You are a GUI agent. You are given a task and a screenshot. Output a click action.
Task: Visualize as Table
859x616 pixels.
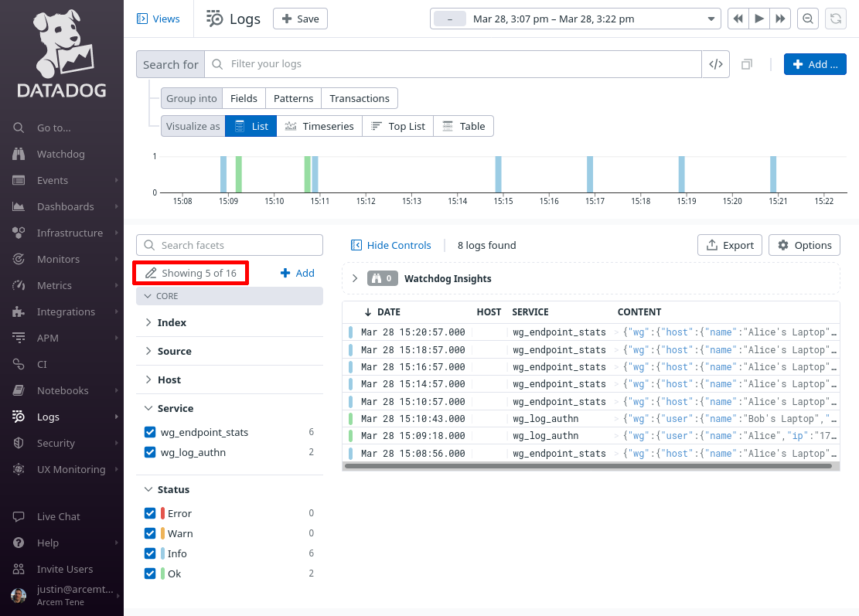coord(463,126)
